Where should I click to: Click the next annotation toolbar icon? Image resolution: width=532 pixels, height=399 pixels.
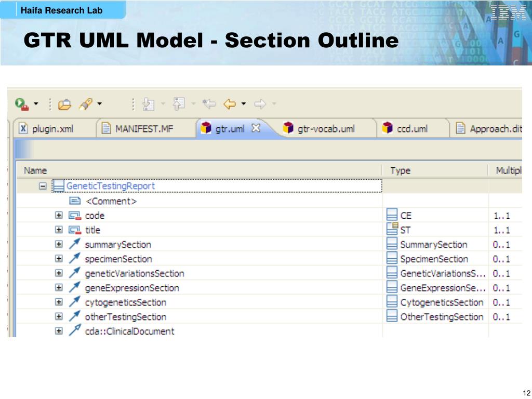(148, 104)
